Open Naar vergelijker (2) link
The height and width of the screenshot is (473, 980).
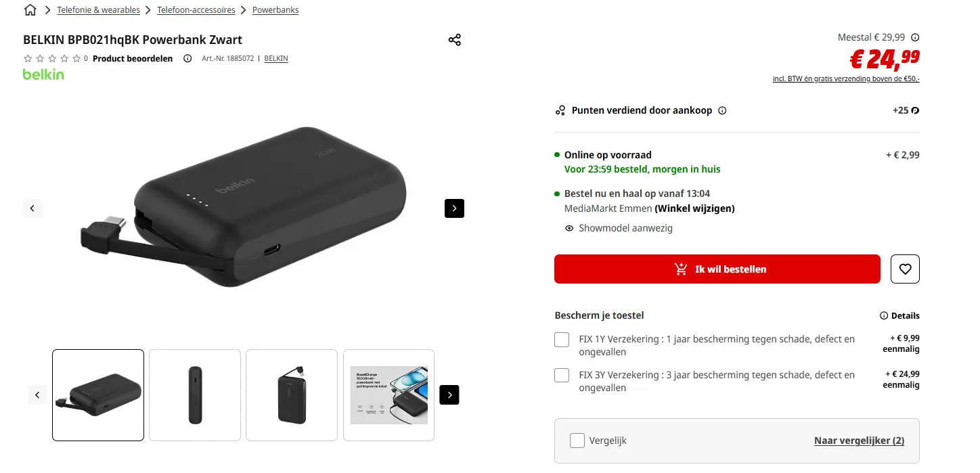click(x=859, y=441)
